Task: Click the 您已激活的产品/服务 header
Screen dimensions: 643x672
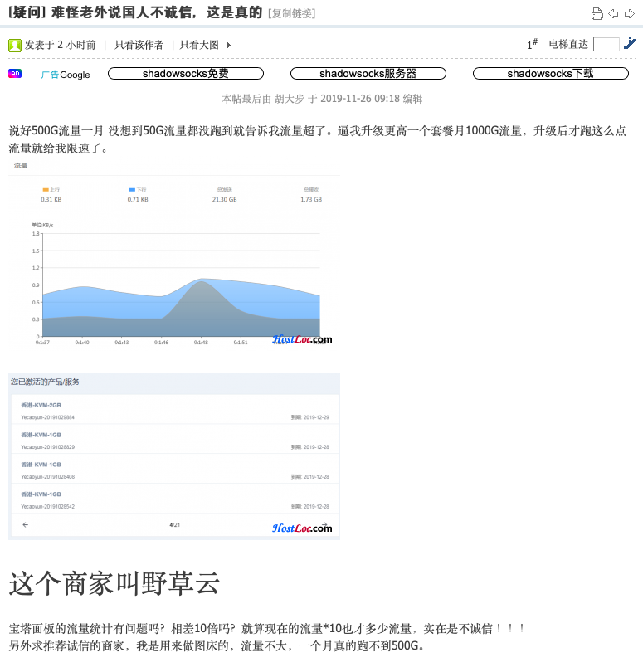Action: (x=45, y=382)
